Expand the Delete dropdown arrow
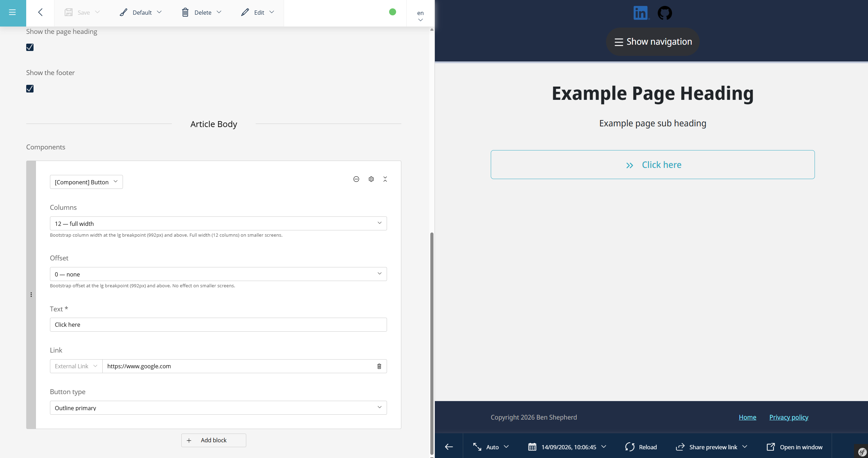Image resolution: width=868 pixels, height=458 pixels. [x=219, y=12]
